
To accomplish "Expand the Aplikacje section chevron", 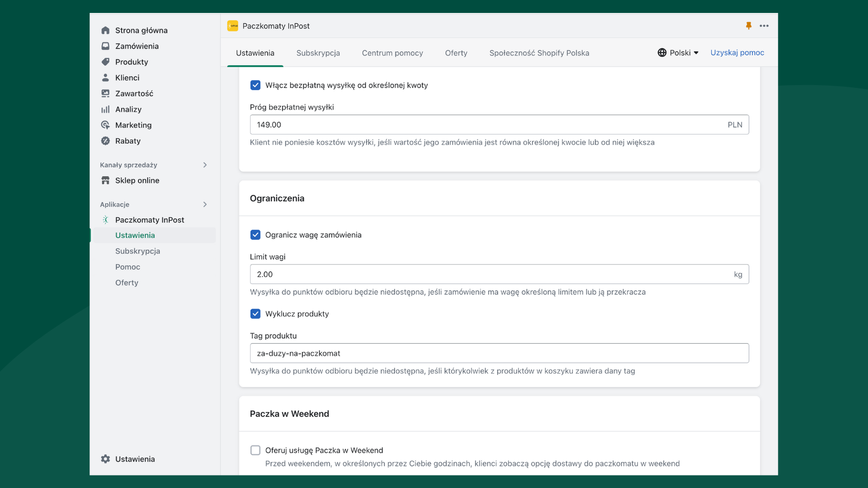I will (205, 204).
